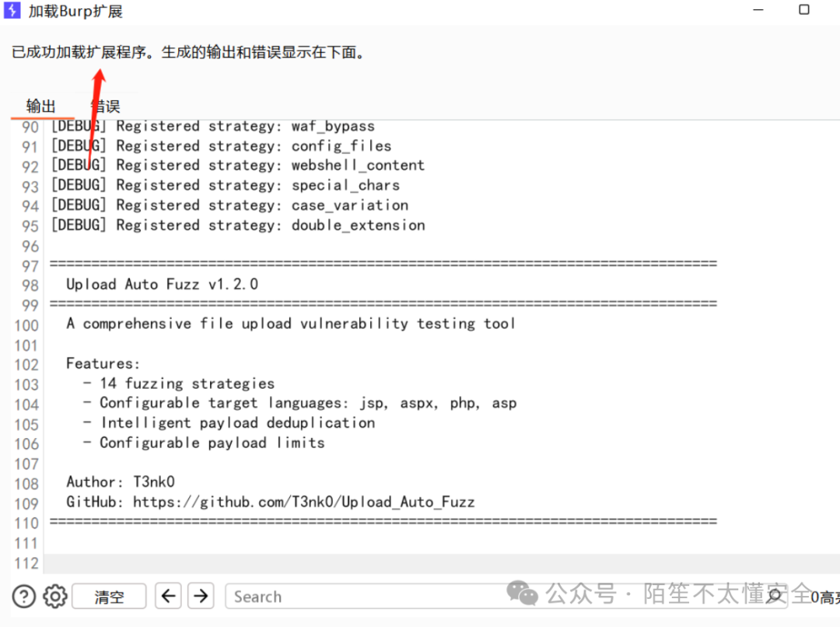Image resolution: width=840 pixels, height=627 pixels.
Task: Switch to the 错误 (Errors) tab
Action: 106,106
